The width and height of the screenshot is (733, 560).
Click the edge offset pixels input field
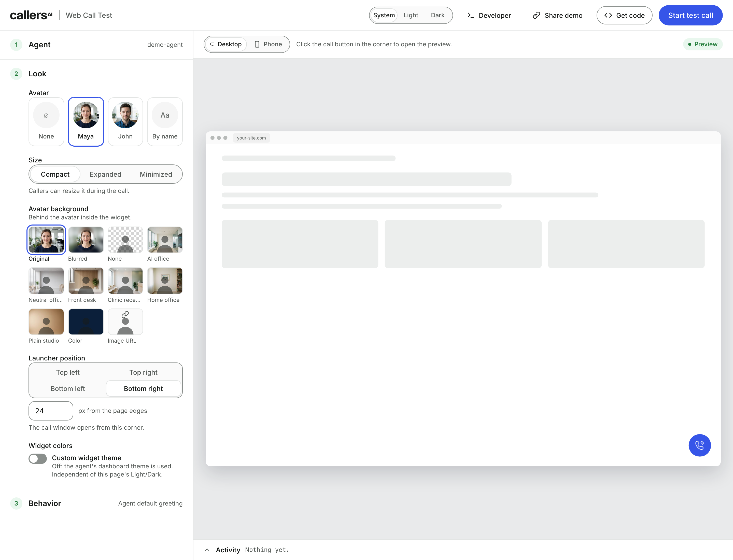point(51,411)
